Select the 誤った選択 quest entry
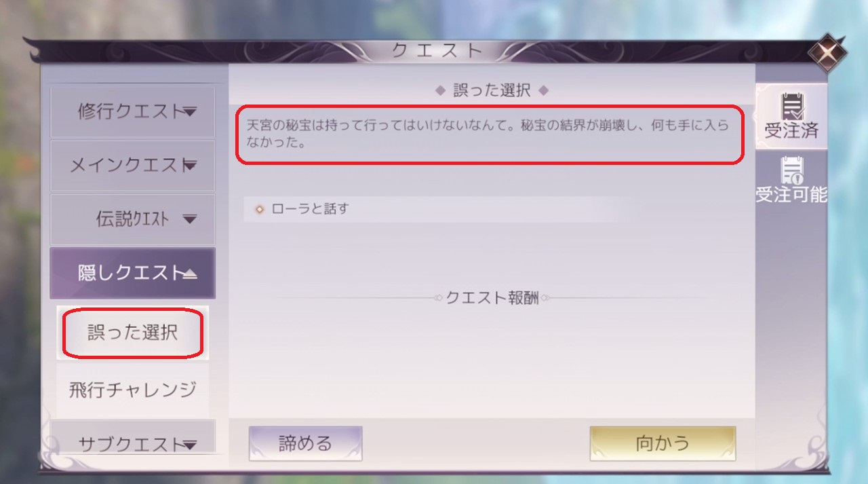Screen dimensions: 868x484 (132, 333)
